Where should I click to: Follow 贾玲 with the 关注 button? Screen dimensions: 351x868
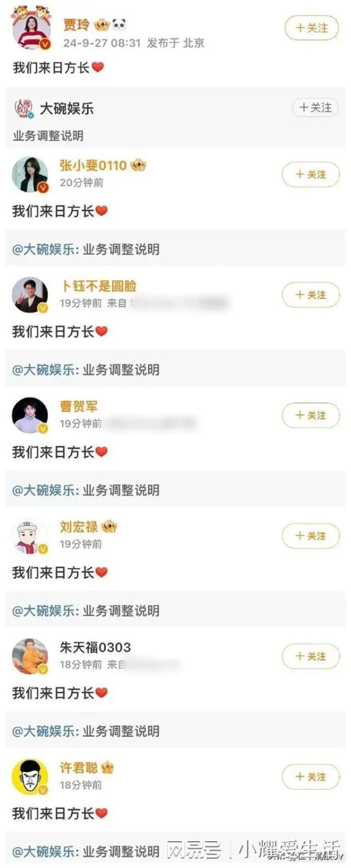(312, 28)
